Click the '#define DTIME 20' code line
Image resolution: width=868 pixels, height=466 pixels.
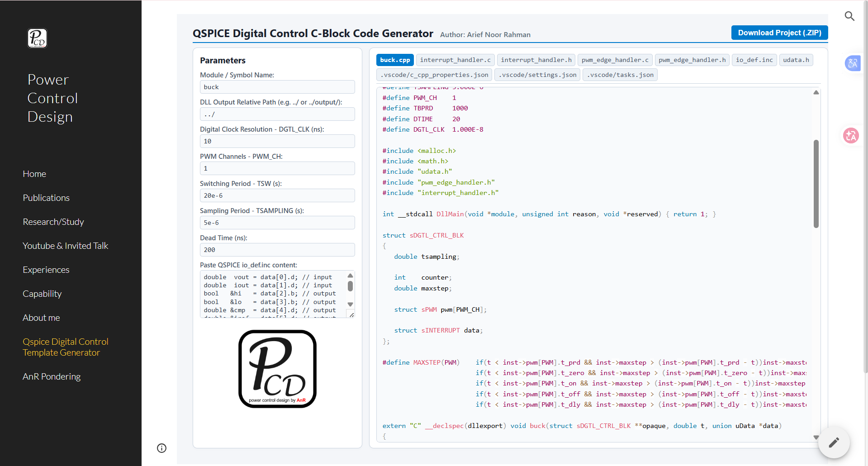[421, 119]
